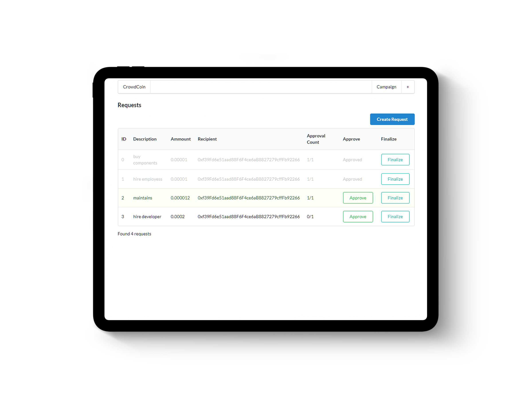Approve the 'hire developer' request
This screenshot has width=532, height=399.
pos(358,216)
